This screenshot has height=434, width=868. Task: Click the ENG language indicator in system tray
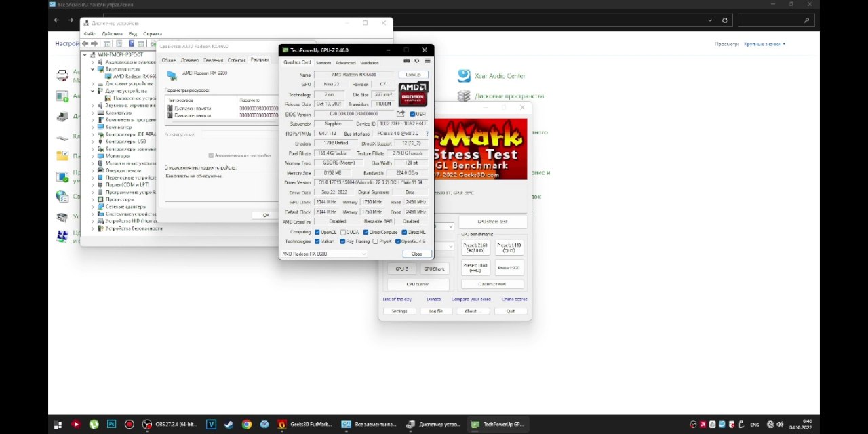(x=755, y=425)
